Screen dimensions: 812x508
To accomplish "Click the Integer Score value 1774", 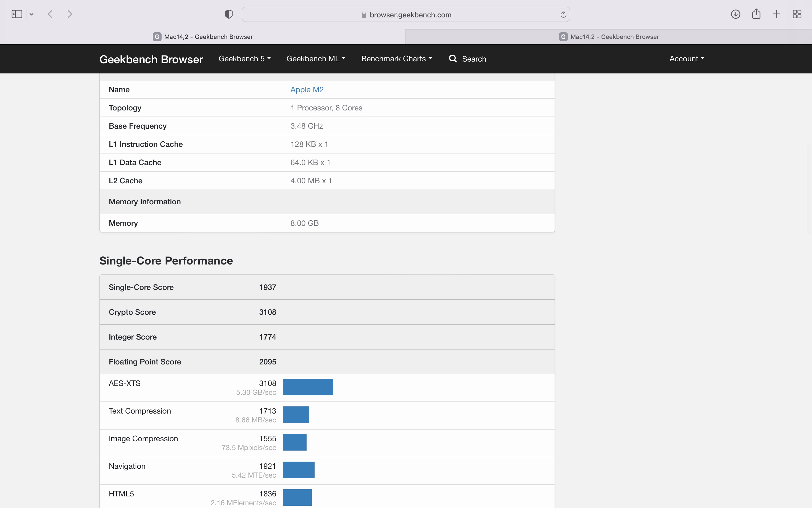I will click(x=268, y=337).
